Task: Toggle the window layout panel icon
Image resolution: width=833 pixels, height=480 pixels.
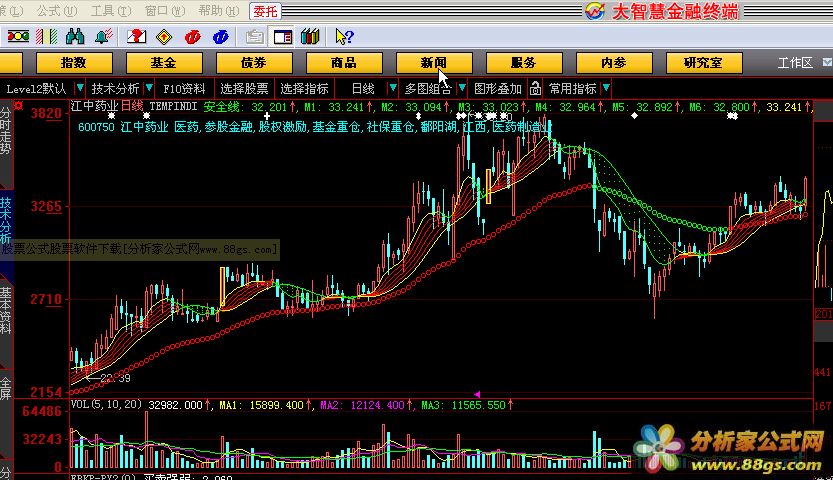Action: pos(283,37)
